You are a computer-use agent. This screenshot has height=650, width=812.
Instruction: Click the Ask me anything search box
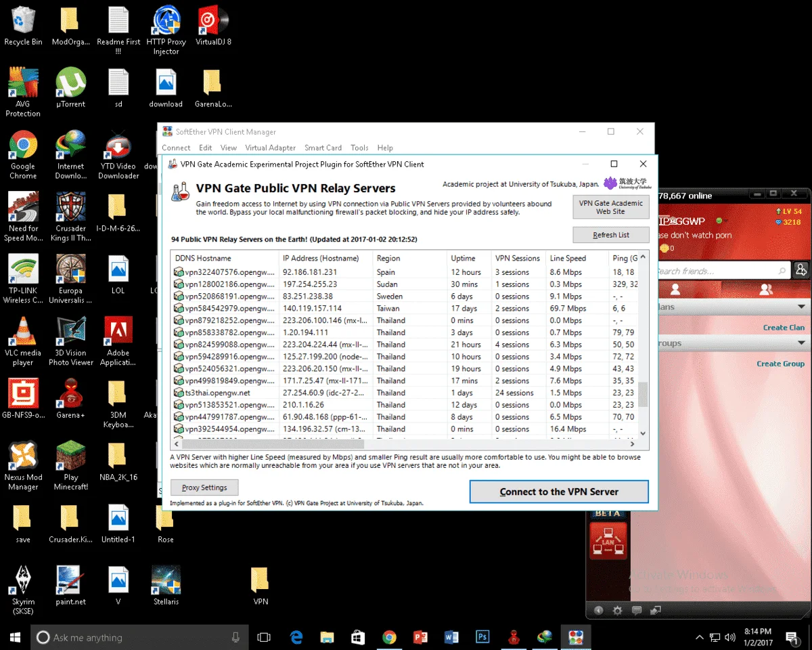click(x=139, y=637)
